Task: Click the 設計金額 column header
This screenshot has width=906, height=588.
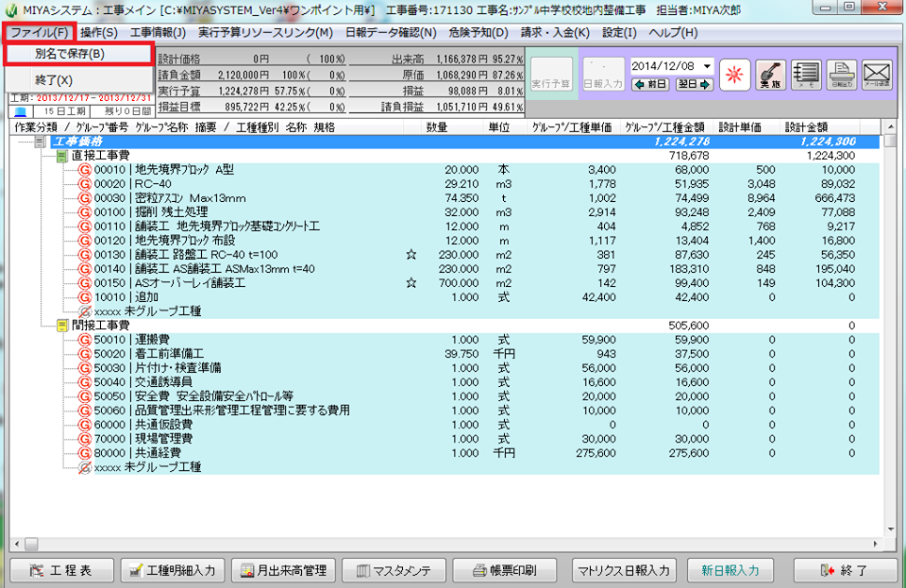Action: pyautogui.click(x=806, y=127)
